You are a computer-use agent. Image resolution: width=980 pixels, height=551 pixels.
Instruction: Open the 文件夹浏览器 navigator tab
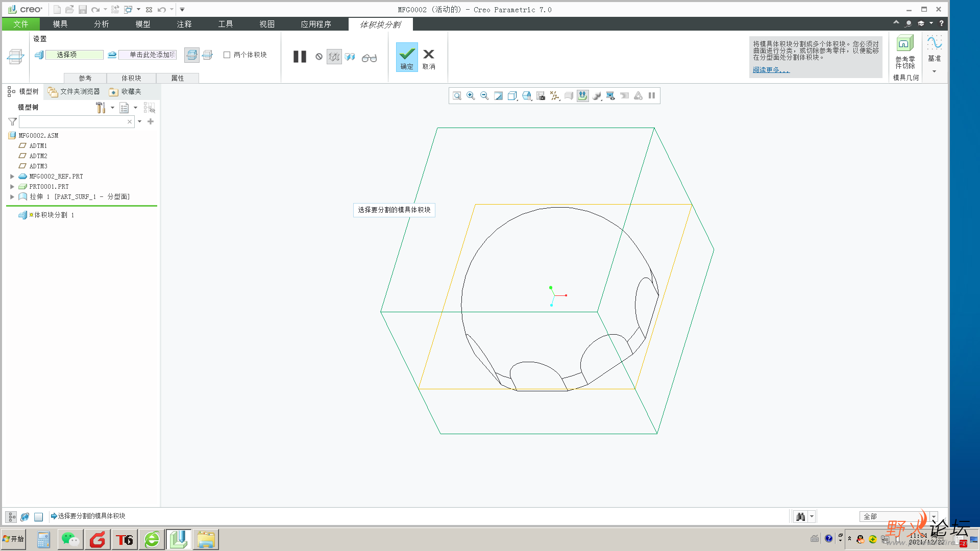[x=74, y=91]
